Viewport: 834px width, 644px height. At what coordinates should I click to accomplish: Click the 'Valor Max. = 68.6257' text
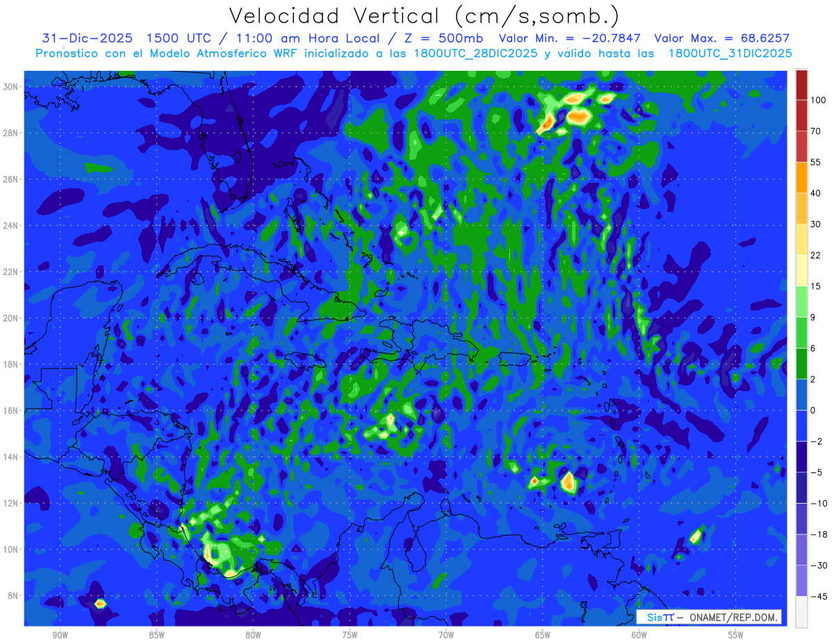721,38
